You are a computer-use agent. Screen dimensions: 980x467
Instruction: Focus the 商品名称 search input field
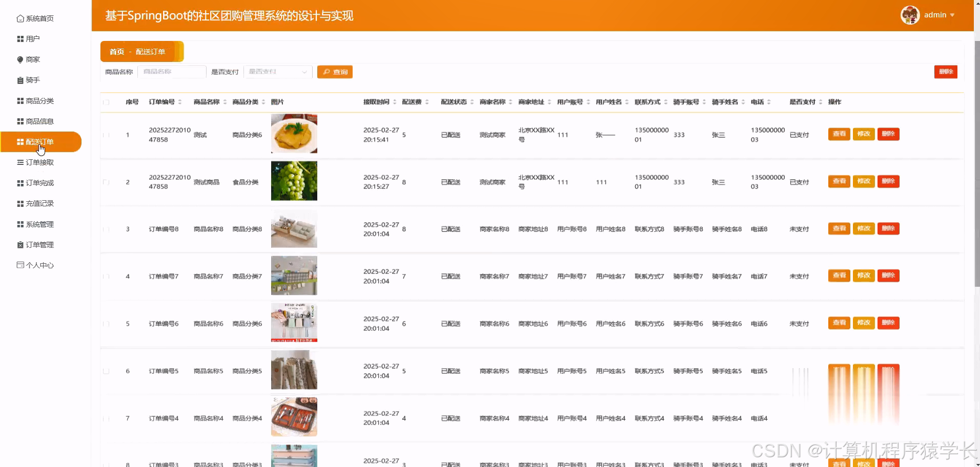tap(172, 72)
